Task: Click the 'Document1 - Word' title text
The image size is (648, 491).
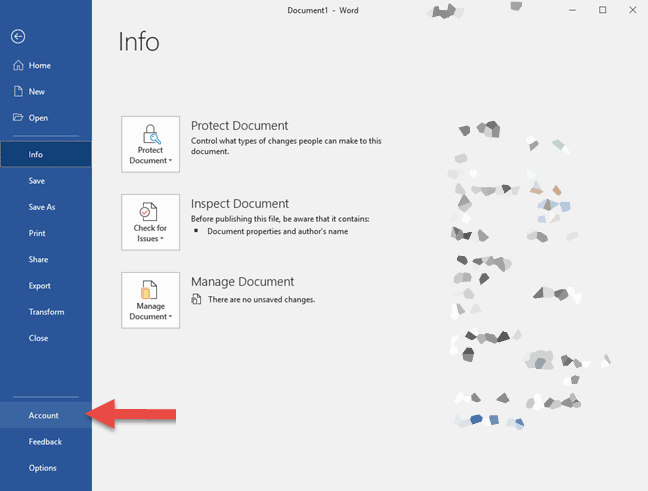Action: [x=323, y=10]
